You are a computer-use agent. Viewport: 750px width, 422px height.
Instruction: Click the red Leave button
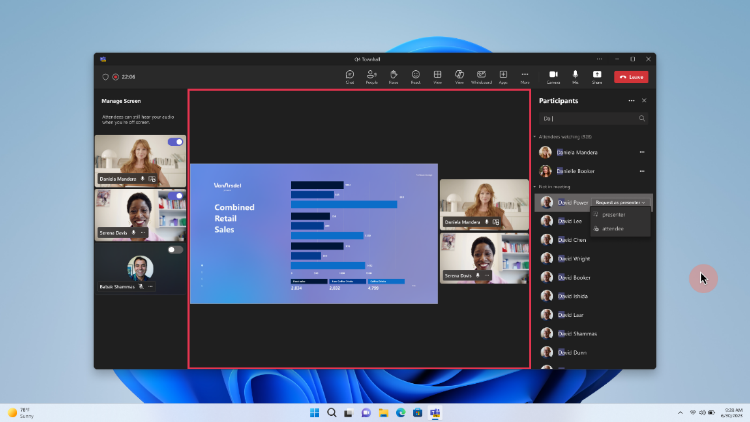(x=631, y=76)
